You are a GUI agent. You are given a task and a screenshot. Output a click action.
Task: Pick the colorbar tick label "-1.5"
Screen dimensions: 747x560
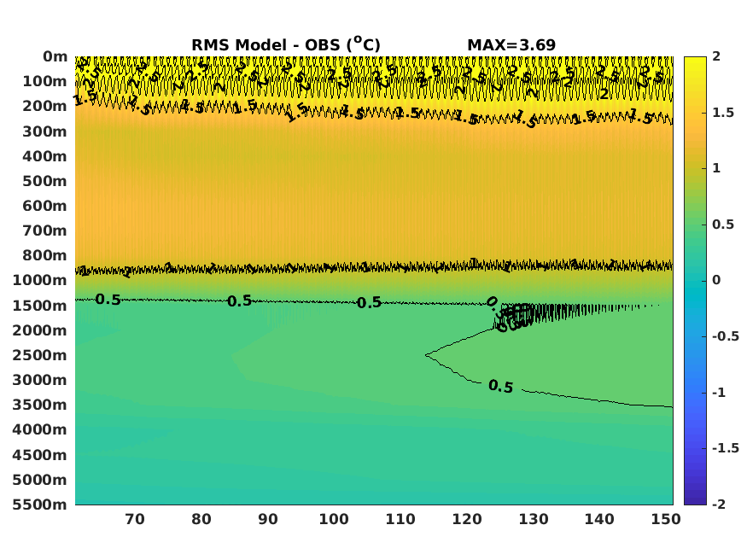726,448
